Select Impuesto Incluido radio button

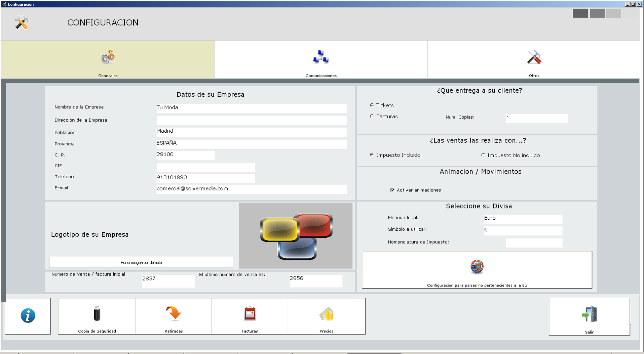click(x=372, y=155)
